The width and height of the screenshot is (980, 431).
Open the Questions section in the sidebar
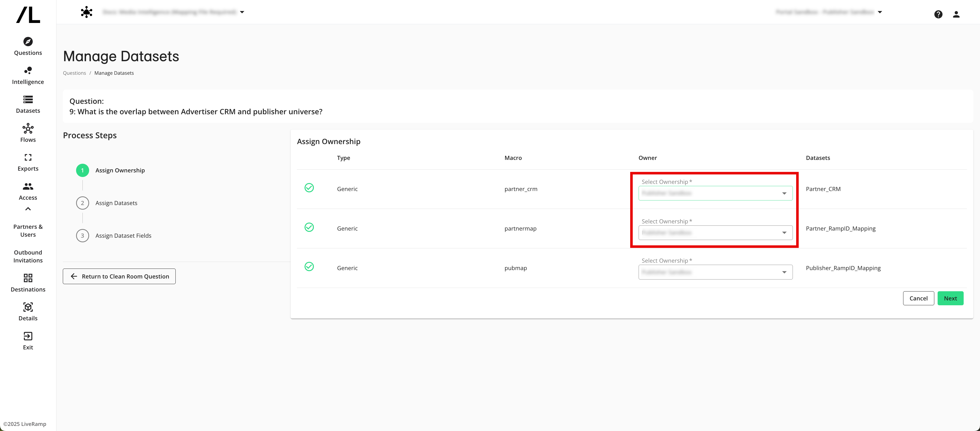pyautogui.click(x=27, y=46)
